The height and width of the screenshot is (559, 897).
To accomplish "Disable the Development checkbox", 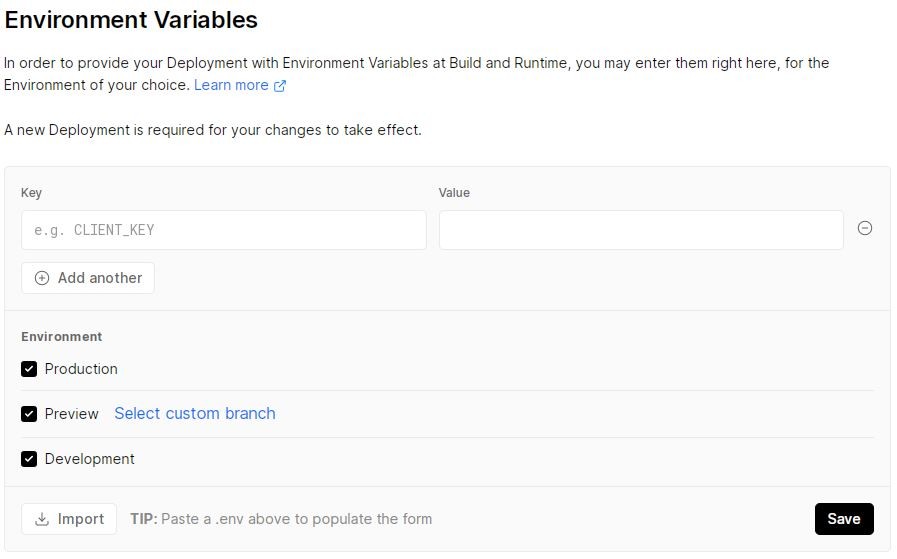I will pyautogui.click(x=29, y=459).
